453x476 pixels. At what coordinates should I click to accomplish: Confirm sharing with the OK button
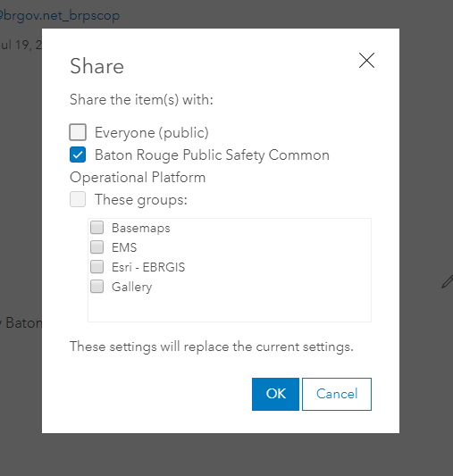coord(275,394)
